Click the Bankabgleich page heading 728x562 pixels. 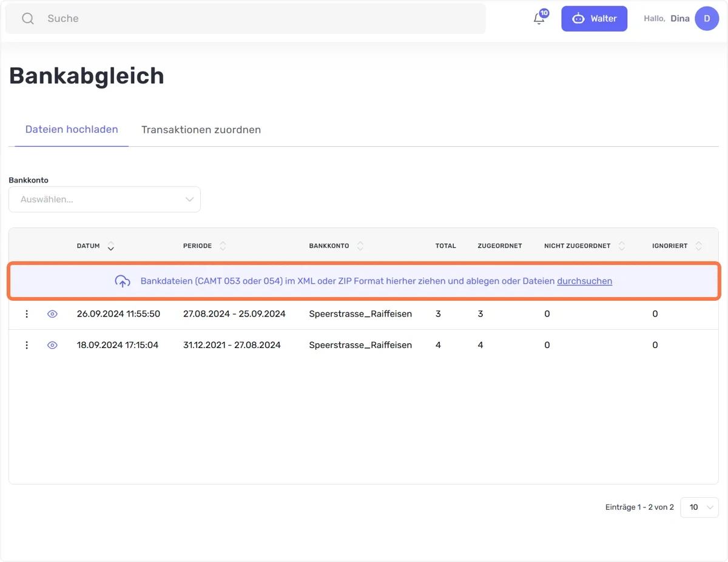(86, 76)
